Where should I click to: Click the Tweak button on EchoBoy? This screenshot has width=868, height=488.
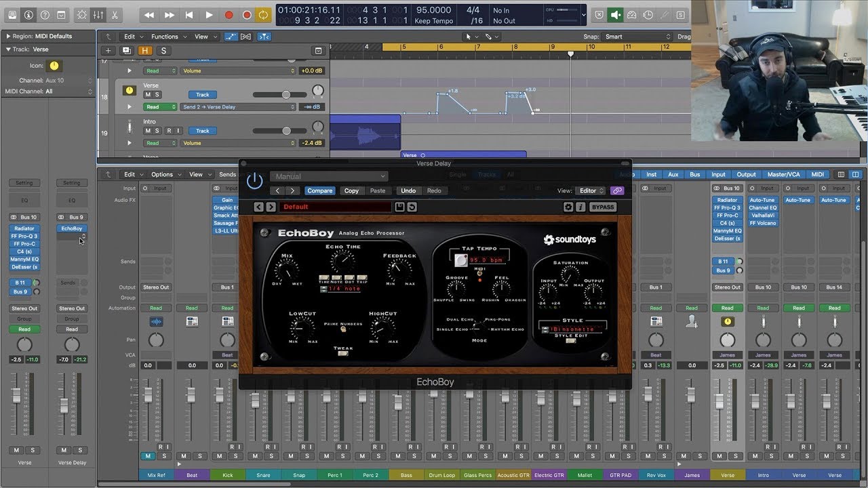tap(344, 352)
